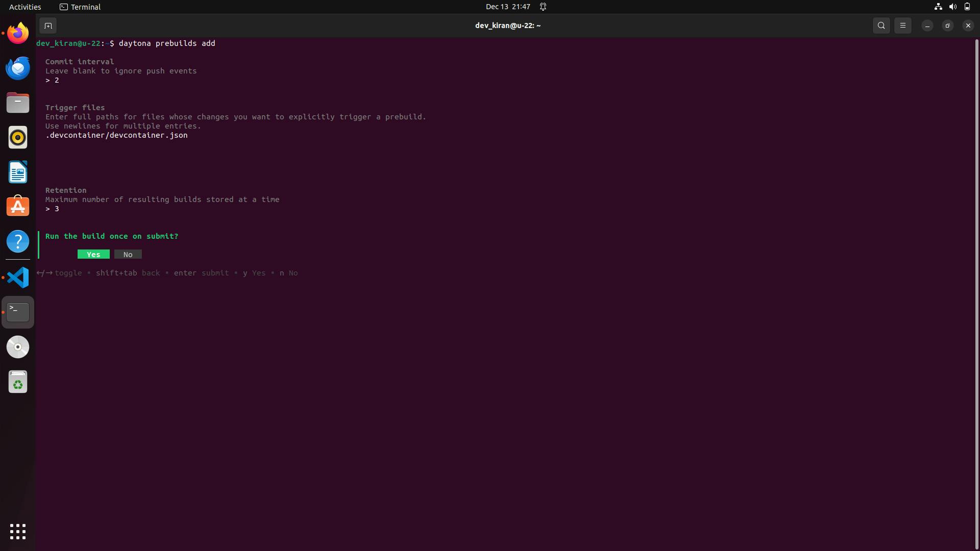Restore the terminal window size
980x551 pixels.
(x=948, y=26)
